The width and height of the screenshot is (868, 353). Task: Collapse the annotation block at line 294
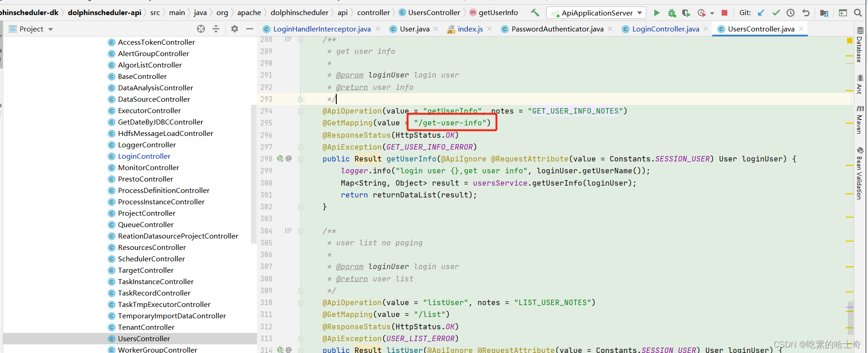click(x=300, y=111)
